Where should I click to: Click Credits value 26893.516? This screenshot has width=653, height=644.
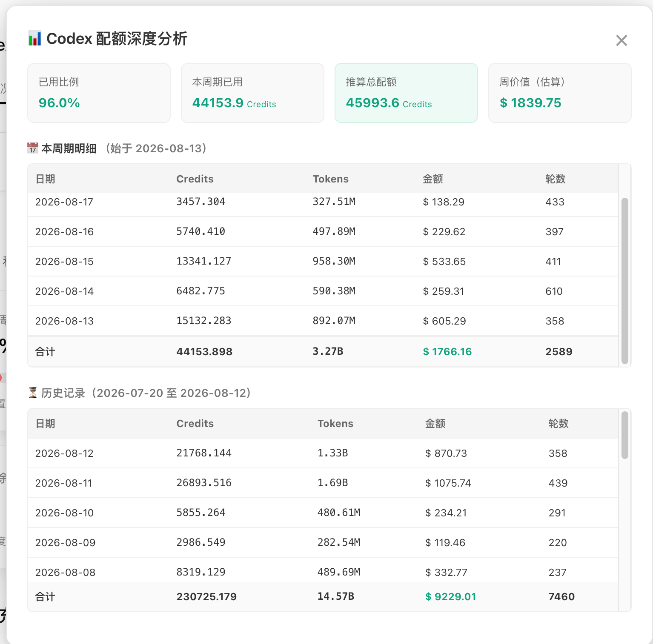coord(204,483)
